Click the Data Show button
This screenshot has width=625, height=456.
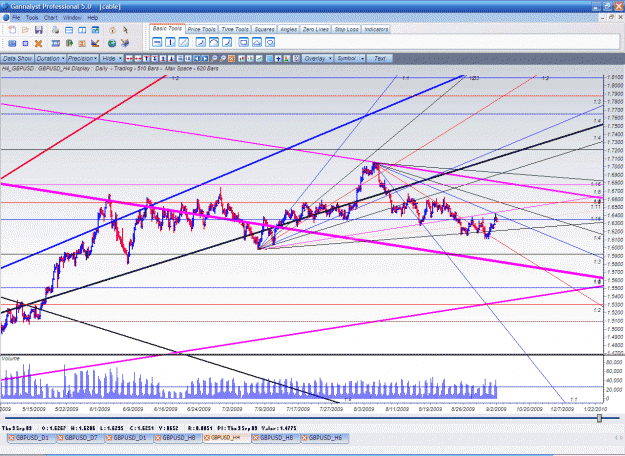click(x=17, y=59)
